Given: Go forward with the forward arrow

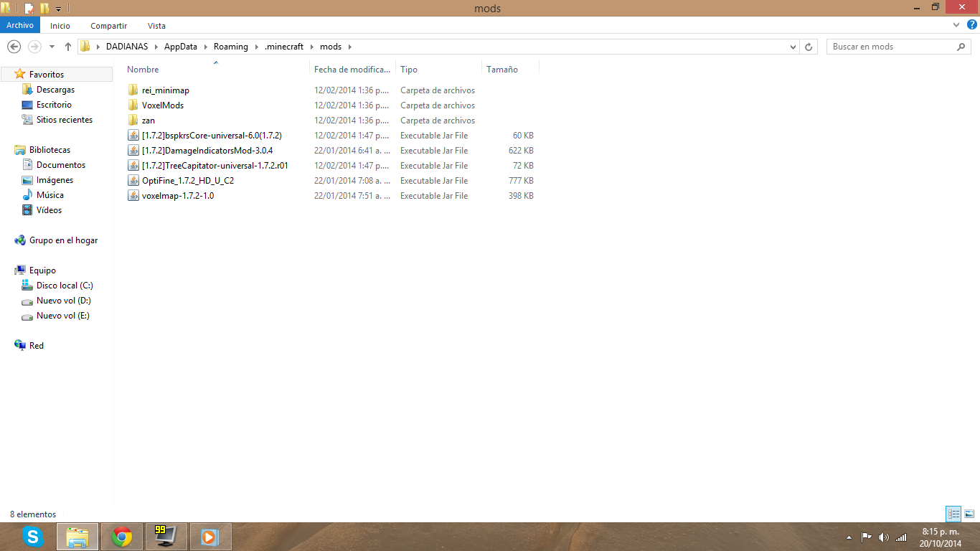Looking at the screenshot, I should (34, 47).
